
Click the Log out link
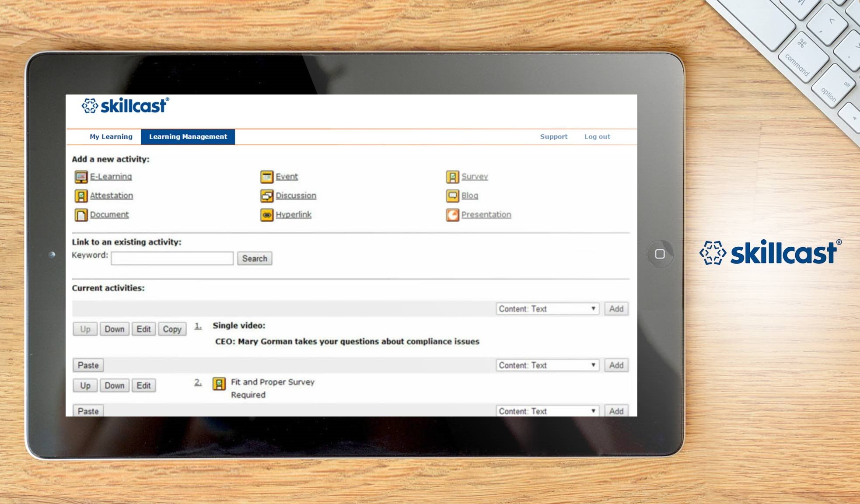click(597, 136)
